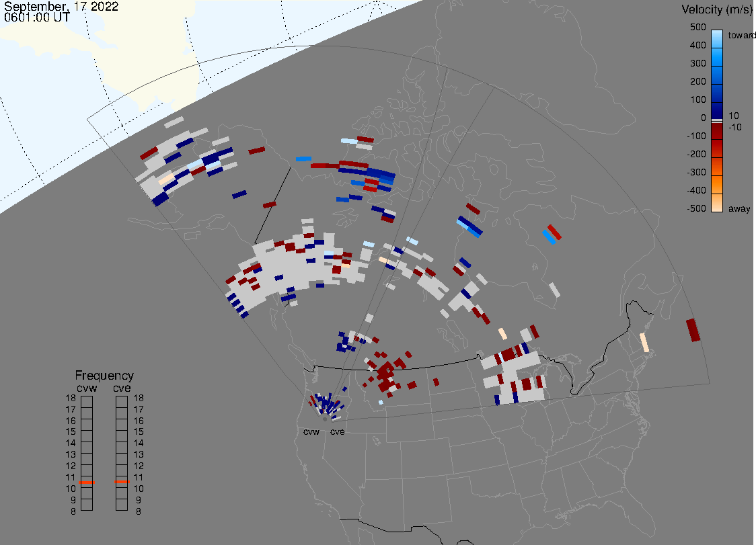
Task: Click the red marker on the cvw frequency bar
Action: 87,483
